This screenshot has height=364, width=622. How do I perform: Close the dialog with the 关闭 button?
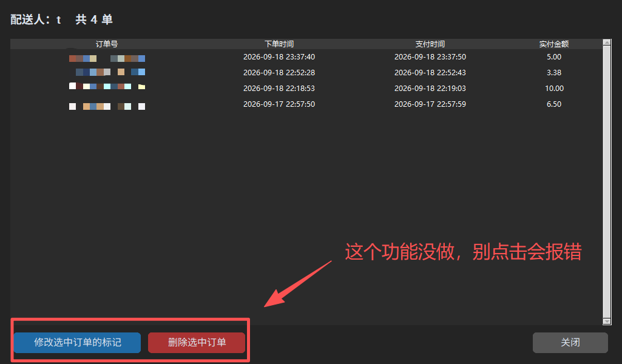coord(570,343)
